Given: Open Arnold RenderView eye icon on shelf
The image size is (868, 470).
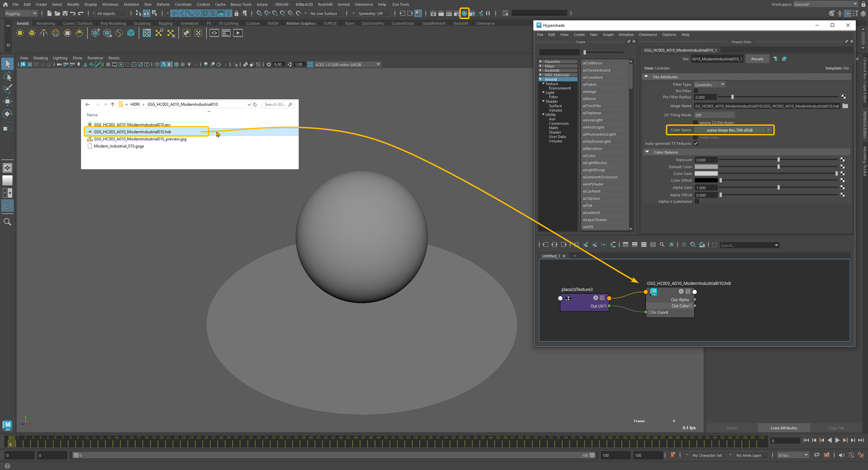Looking at the screenshot, I should (x=214, y=33).
